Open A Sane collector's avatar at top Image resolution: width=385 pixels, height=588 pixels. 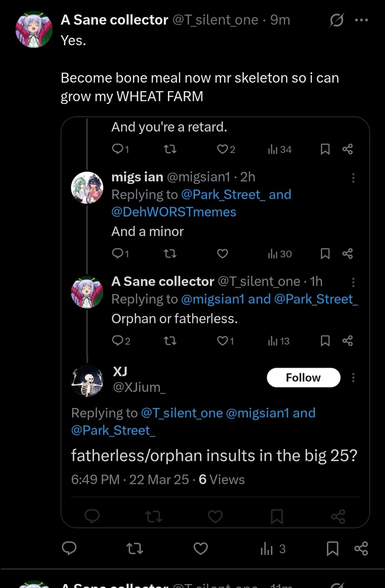point(34,30)
